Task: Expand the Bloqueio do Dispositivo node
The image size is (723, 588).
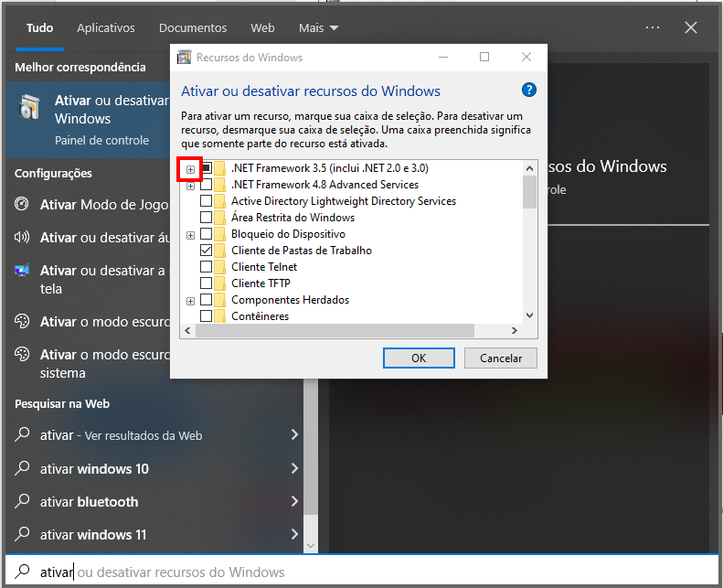Action: coord(190,236)
